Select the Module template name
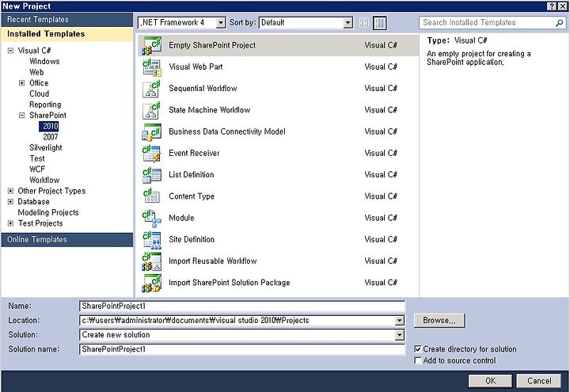This screenshot has width=570, height=392. tap(181, 218)
